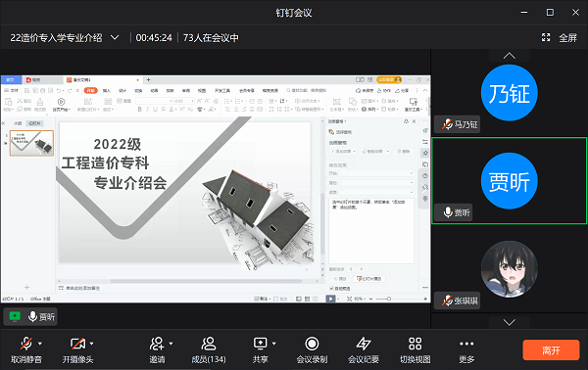588x370 pixels.
Task: Click 选择窗格 selection pane in WPS
Action: 340,132
